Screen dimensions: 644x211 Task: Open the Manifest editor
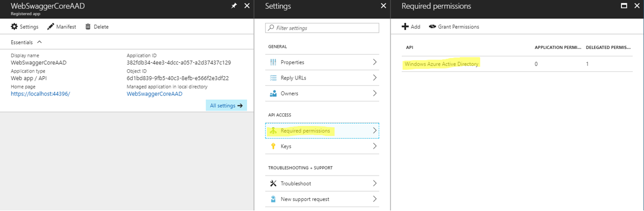[x=62, y=27]
